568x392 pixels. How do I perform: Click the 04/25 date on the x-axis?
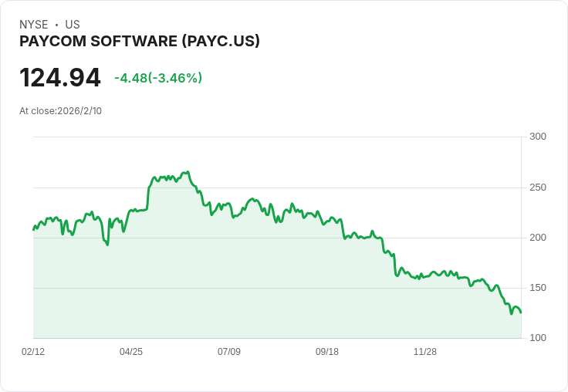[x=131, y=352]
